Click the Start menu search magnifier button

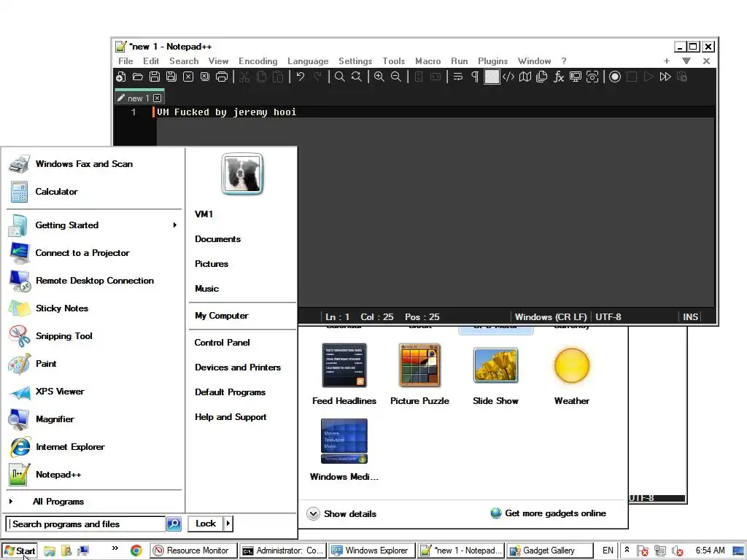174,524
